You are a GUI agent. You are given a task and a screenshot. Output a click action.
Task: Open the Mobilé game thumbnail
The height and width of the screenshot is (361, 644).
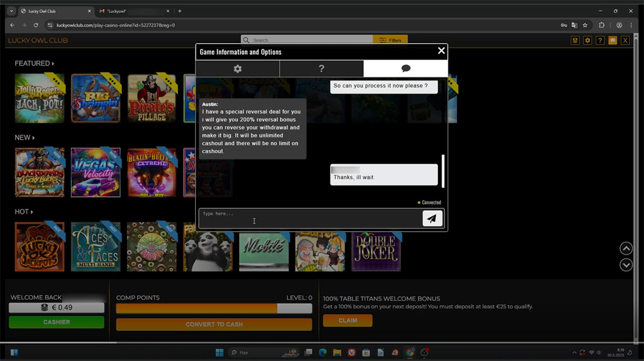pos(264,251)
